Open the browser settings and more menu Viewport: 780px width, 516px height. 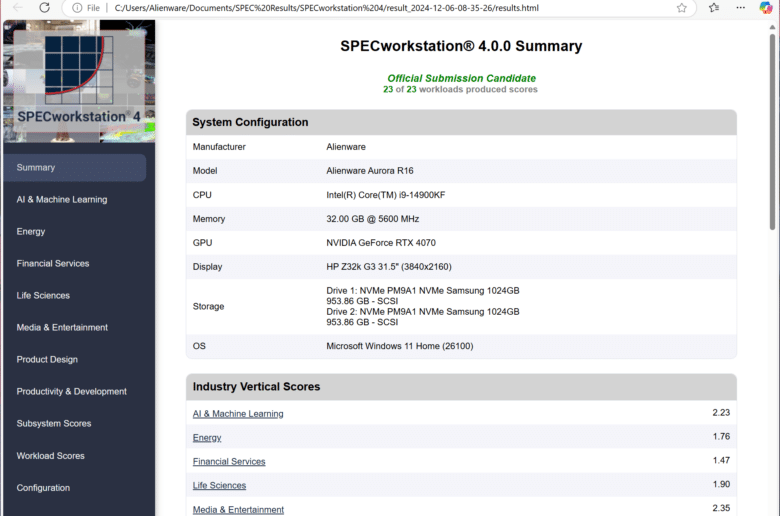click(x=741, y=7)
